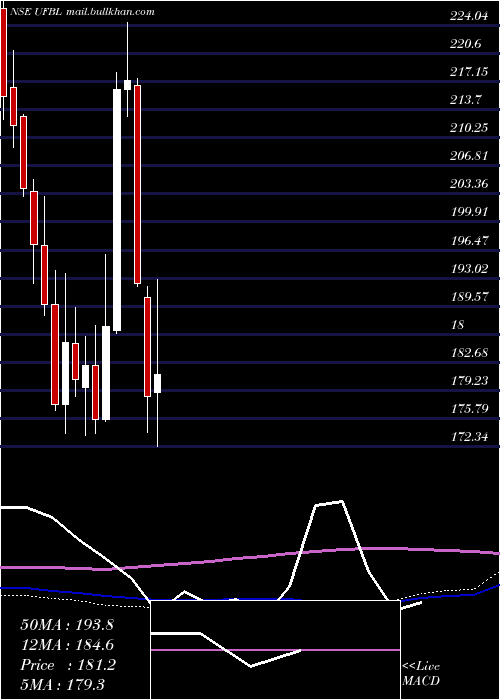Click the NSE UFBL chart title text
The width and height of the screenshot is (500, 700).
[82, 12]
